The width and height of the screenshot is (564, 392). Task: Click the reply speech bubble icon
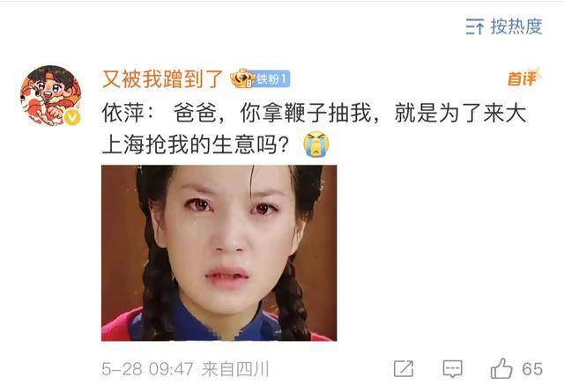452,368
